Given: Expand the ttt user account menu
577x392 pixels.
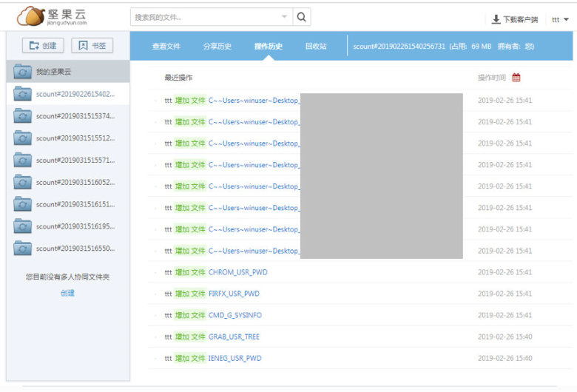Looking at the screenshot, I should point(560,19).
